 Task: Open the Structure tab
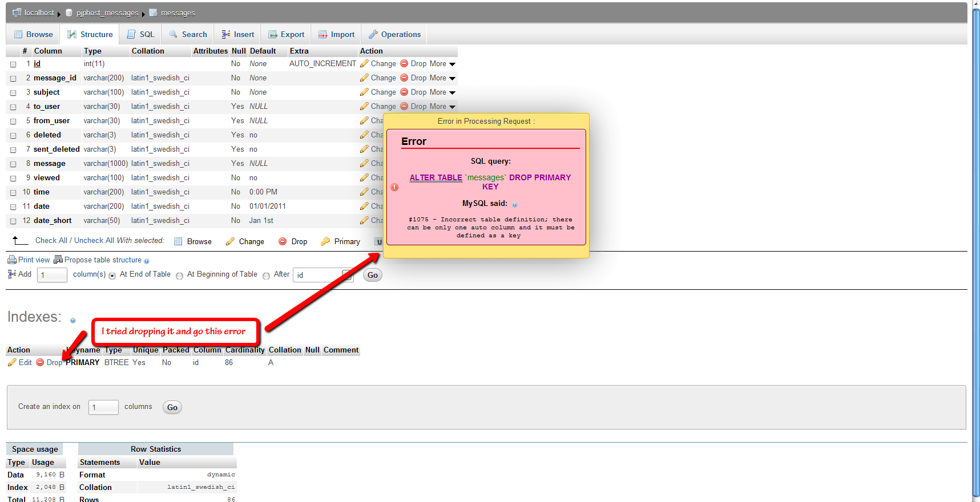(90, 34)
